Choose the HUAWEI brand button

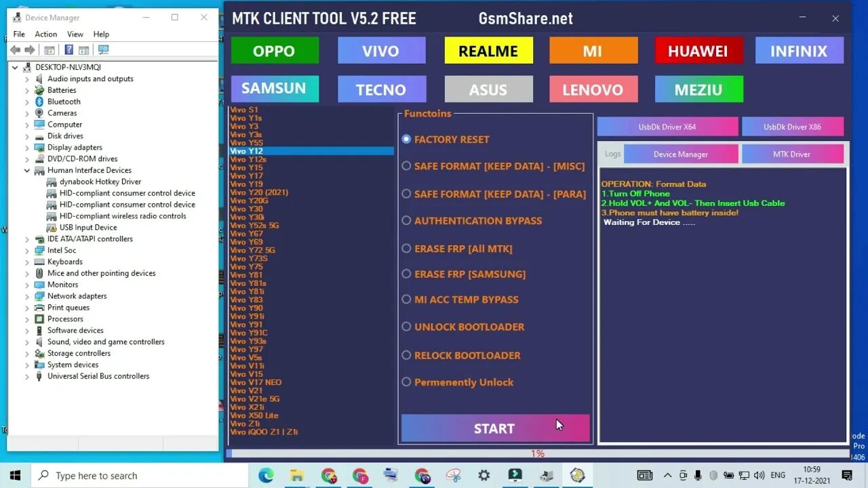(698, 51)
